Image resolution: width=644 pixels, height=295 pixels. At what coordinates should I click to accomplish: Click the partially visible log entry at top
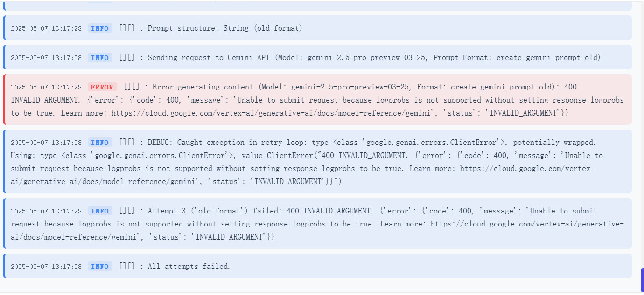pos(317,5)
